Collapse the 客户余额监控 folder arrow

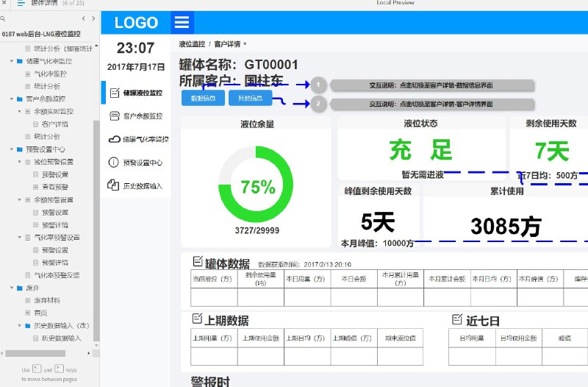click(12, 99)
